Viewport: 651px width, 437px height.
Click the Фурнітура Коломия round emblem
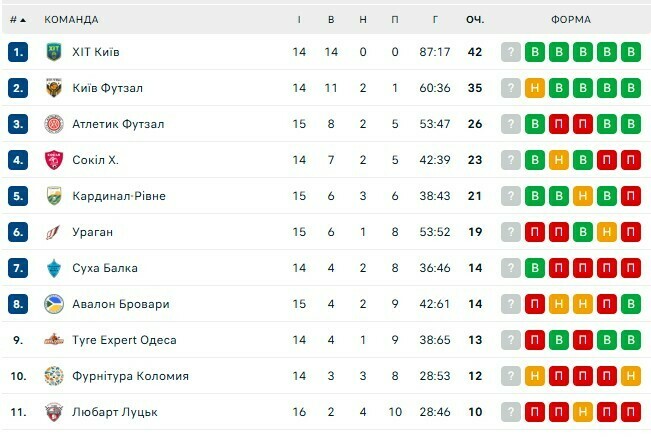[54, 376]
